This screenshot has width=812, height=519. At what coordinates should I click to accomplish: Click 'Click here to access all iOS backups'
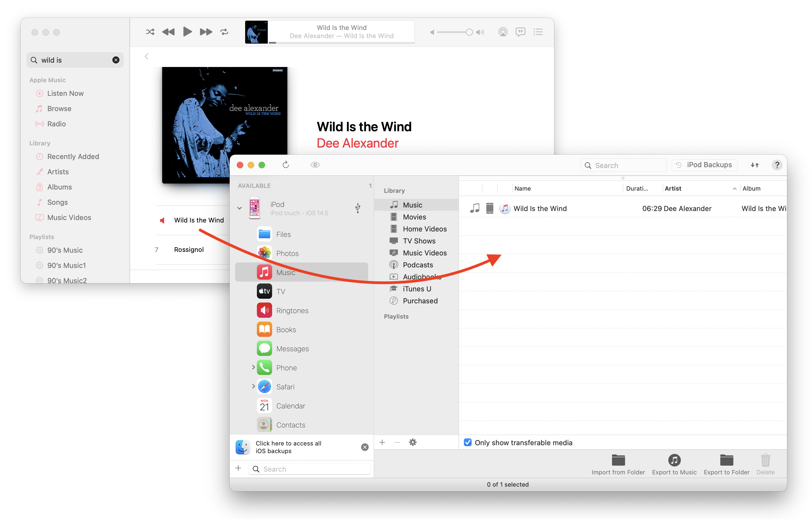coord(288,447)
